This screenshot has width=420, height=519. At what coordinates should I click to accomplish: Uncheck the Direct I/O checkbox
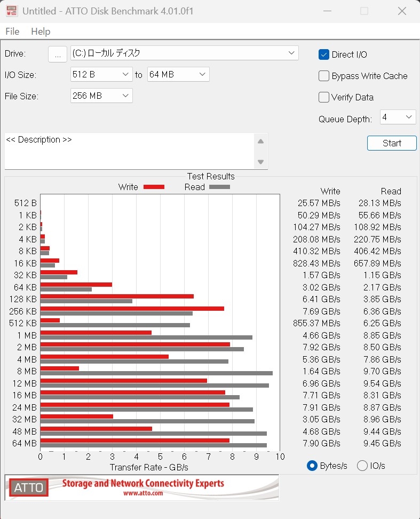point(324,54)
